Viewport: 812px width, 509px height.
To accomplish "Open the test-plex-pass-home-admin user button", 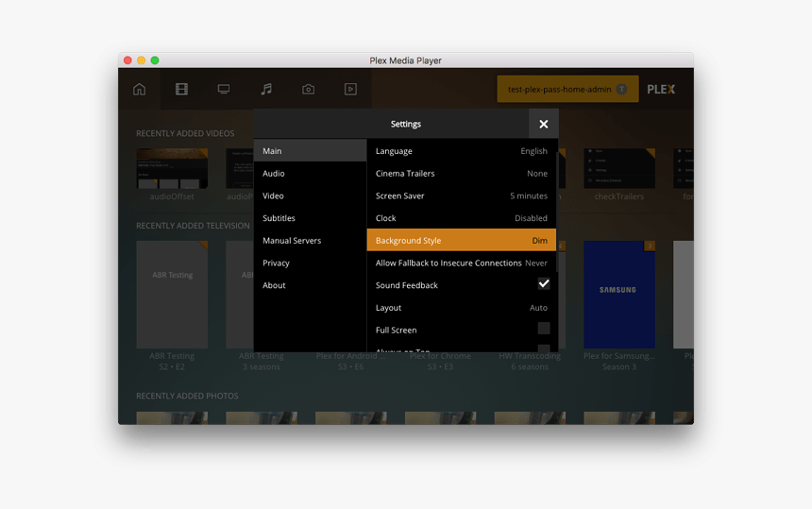I will click(567, 90).
